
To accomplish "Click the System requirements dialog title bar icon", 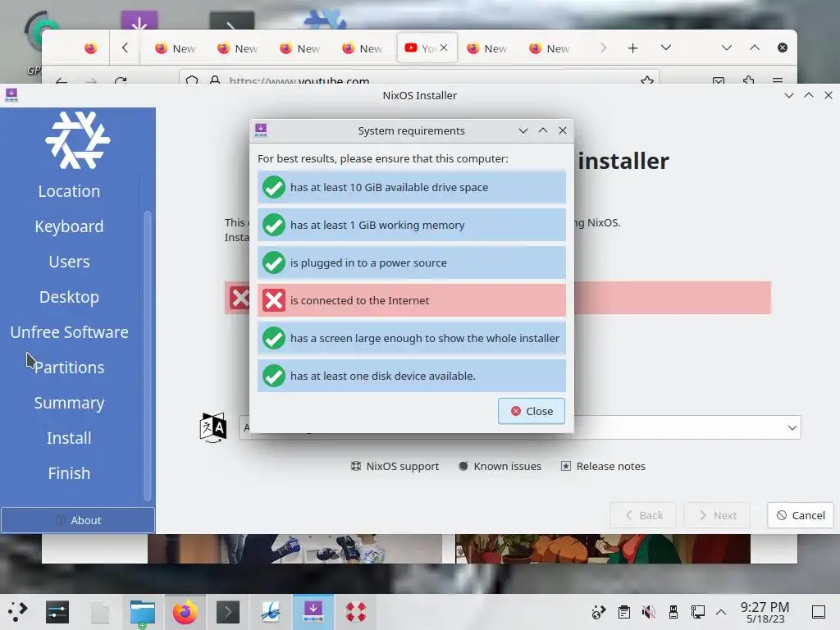I will tap(261, 130).
